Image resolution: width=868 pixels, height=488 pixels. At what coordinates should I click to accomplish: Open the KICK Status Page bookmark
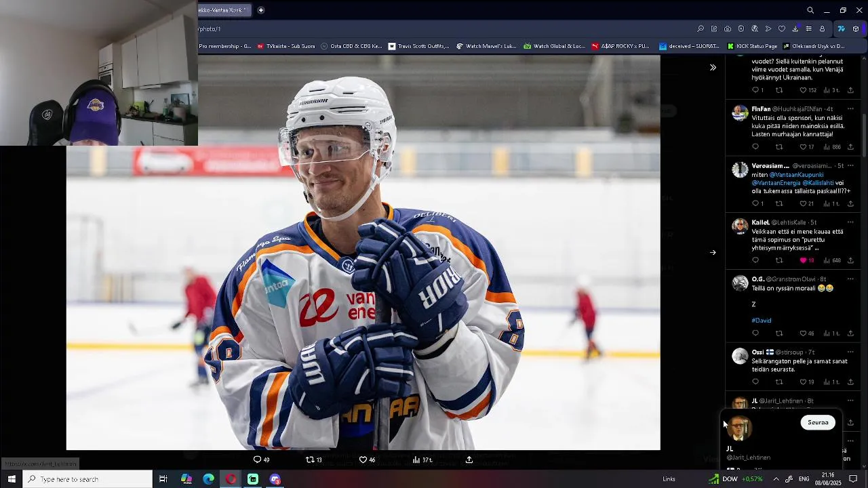pyautogui.click(x=752, y=46)
